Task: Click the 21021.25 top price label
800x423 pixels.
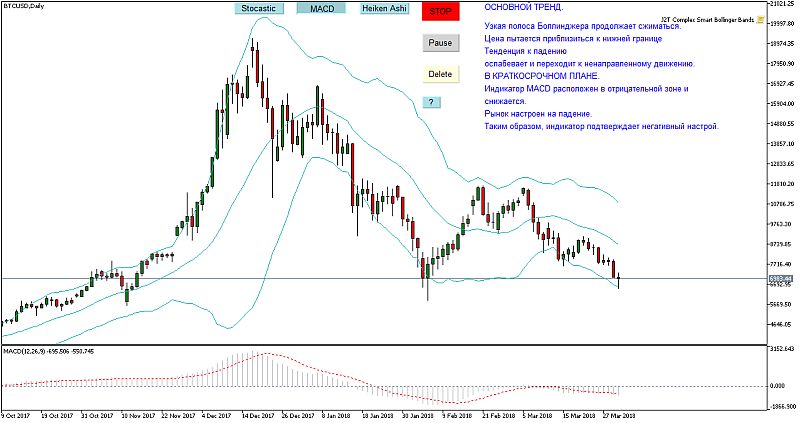Action: (x=782, y=4)
